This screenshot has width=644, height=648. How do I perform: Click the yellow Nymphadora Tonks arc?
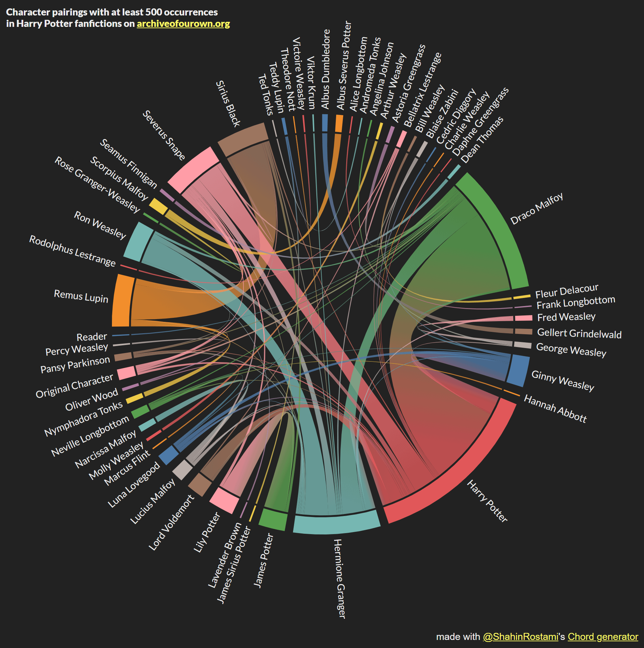134,398
